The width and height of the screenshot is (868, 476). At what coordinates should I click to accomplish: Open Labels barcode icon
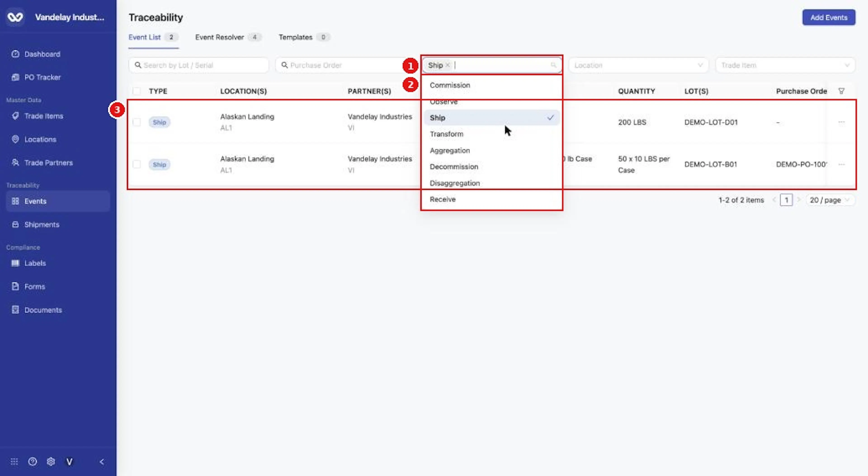pyautogui.click(x=15, y=263)
